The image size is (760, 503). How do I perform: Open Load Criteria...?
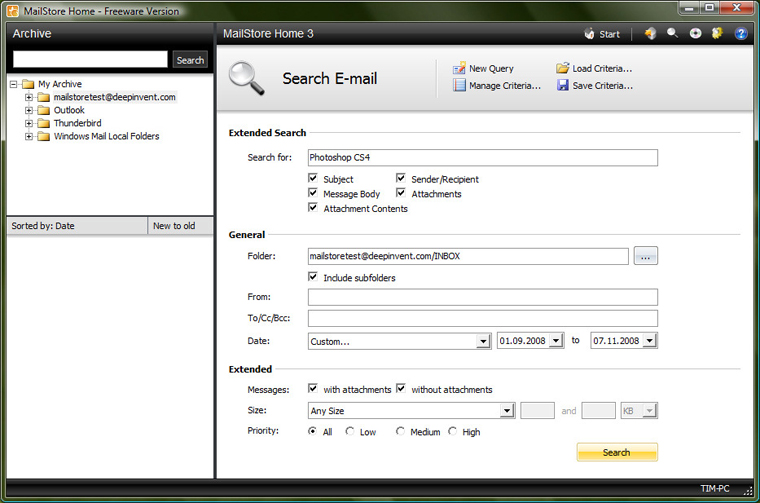pyautogui.click(x=602, y=69)
